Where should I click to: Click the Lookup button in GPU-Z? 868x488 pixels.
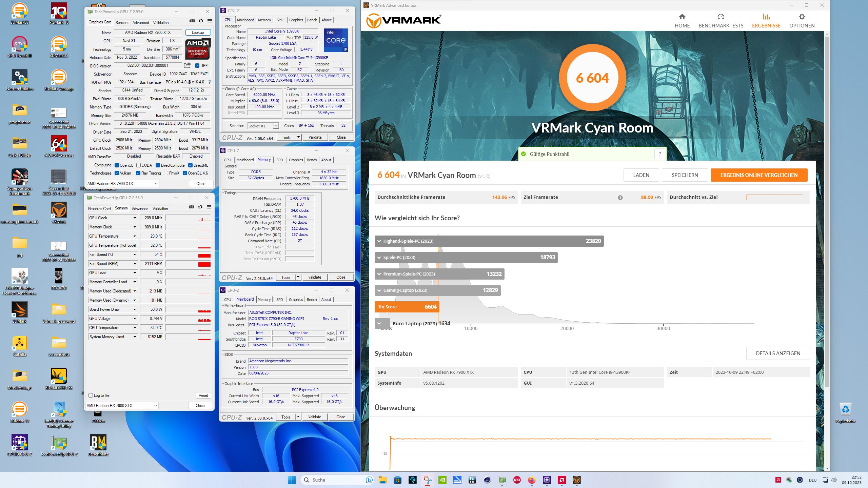point(198,33)
